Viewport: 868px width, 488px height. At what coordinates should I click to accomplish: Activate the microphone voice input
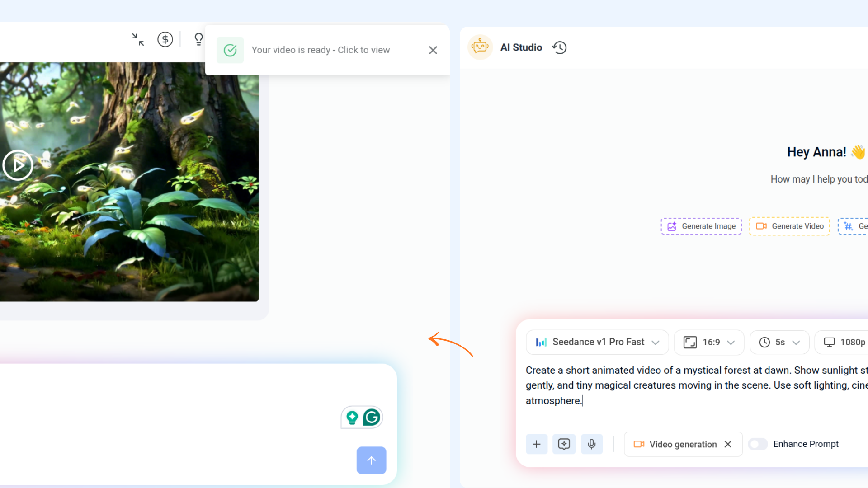coord(591,444)
